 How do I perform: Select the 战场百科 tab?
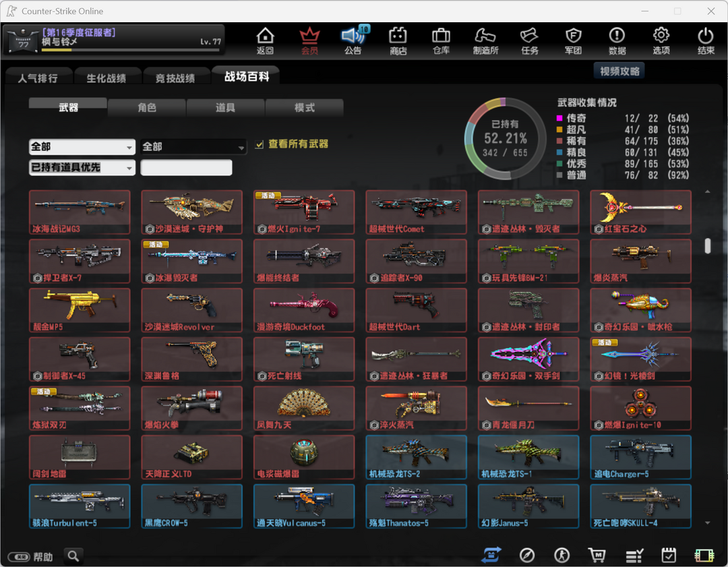click(x=246, y=76)
